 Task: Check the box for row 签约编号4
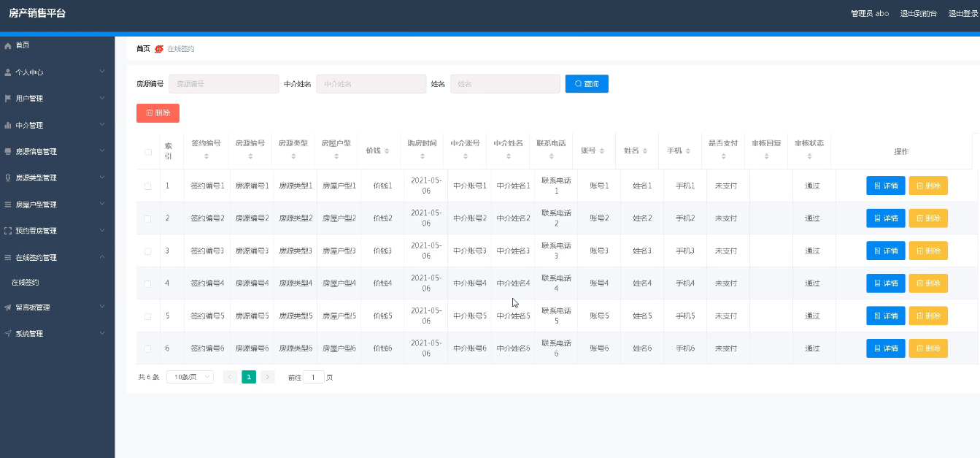point(148,283)
